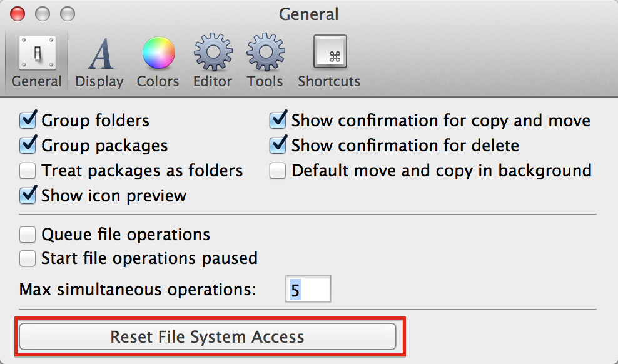Open the Colors wheel icon
This screenshot has width=618, height=364.
(158, 54)
